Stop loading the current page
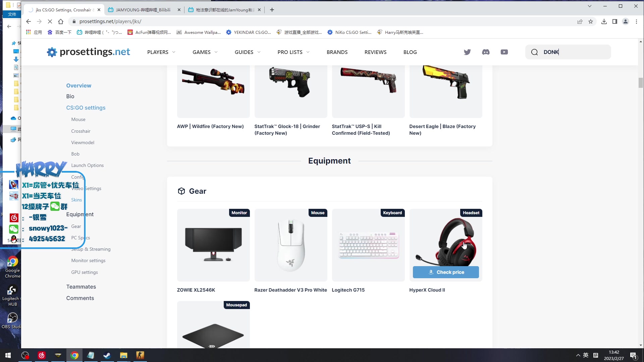Image resolution: width=644 pixels, height=362 pixels. coord(50,21)
